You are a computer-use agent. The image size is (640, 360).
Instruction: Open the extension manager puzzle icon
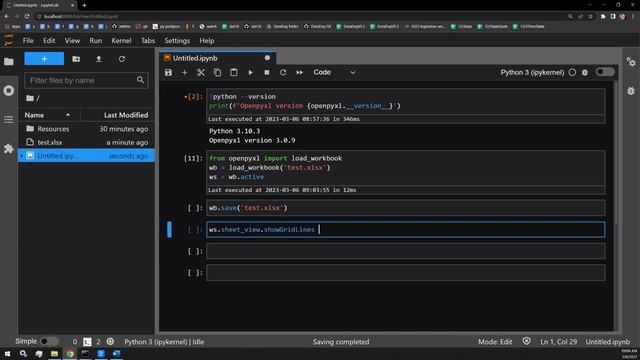[x=9, y=149]
